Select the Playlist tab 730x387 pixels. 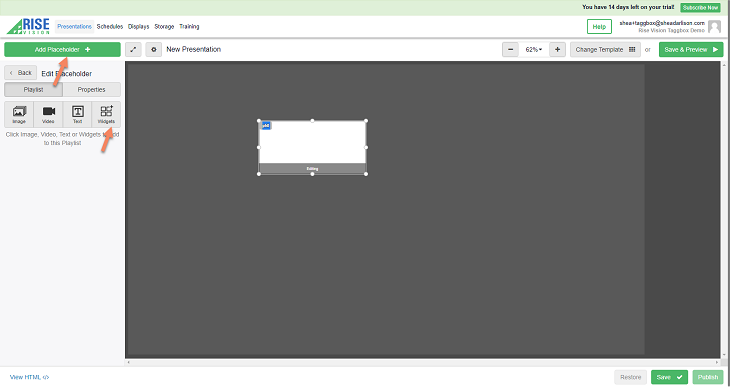click(34, 89)
